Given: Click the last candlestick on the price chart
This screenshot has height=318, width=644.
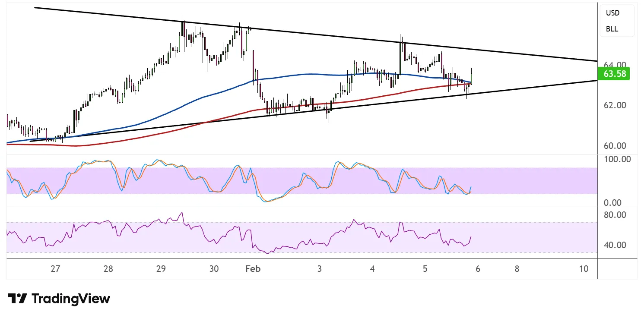Looking at the screenshot, I should [472, 78].
